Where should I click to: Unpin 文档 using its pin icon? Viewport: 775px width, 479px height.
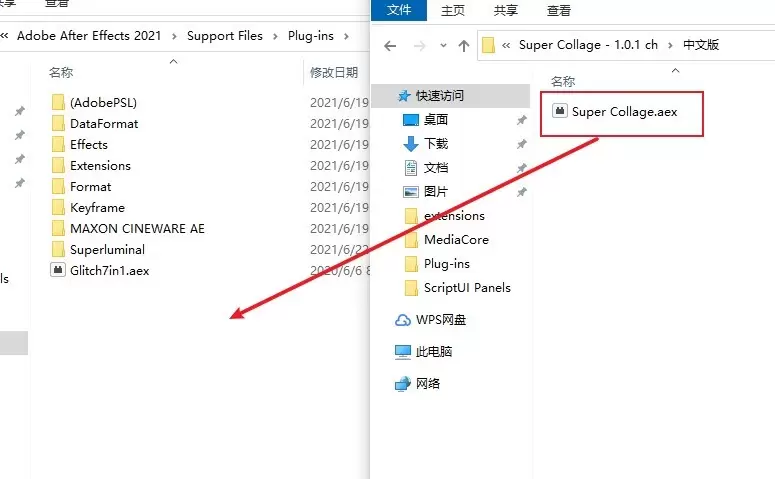pos(521,168)
